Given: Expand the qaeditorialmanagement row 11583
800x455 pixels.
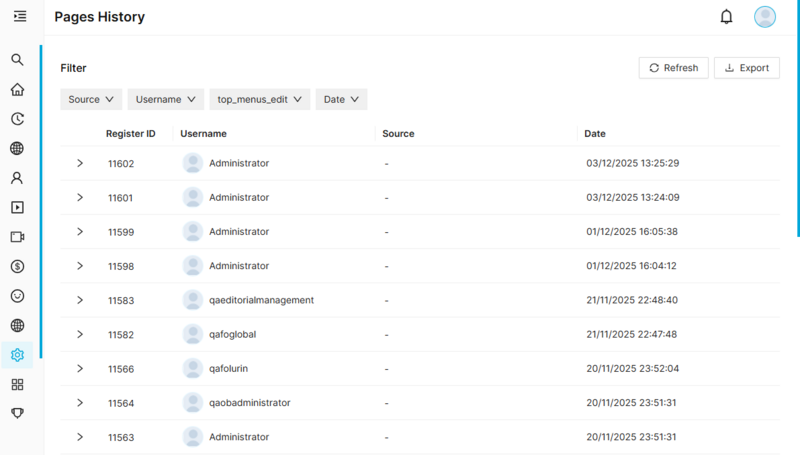Looking at the screenshot, I should coord(80,300).
